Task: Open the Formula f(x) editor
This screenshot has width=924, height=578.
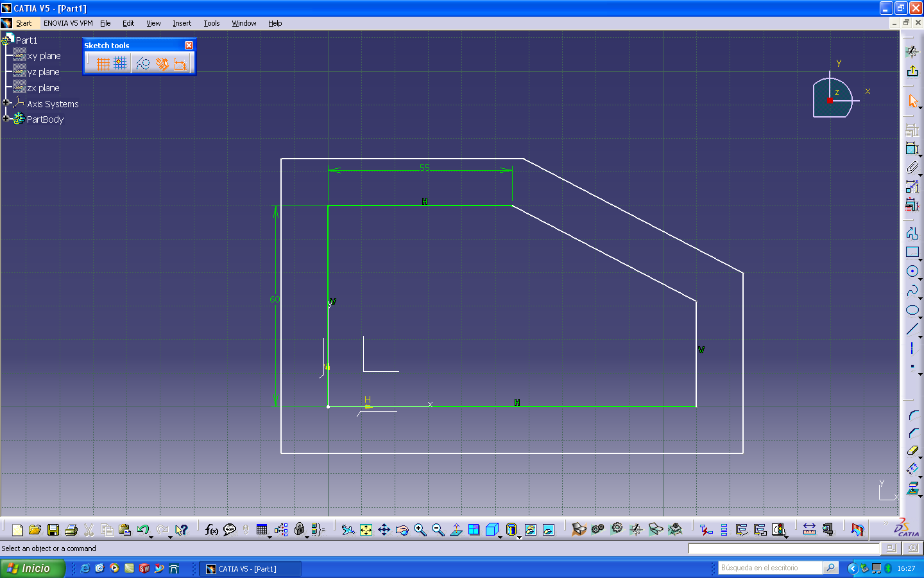Action: (211, 530)
